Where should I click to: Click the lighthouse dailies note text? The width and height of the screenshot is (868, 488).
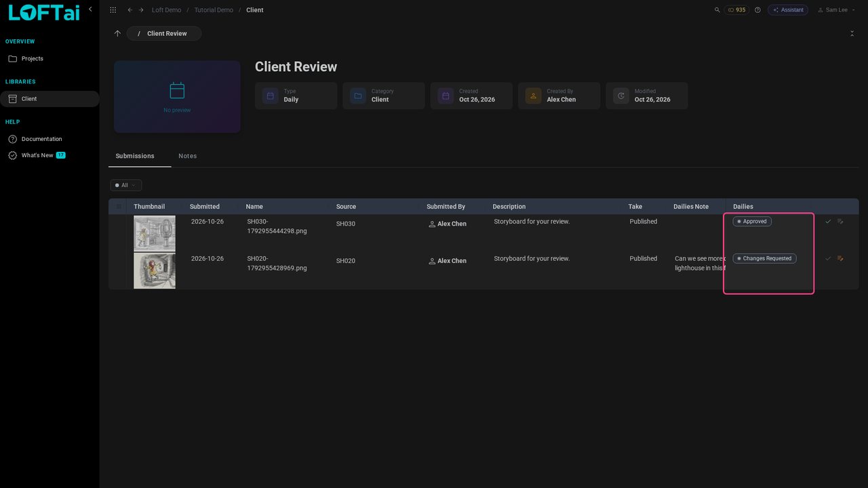[x=700, y=263]
